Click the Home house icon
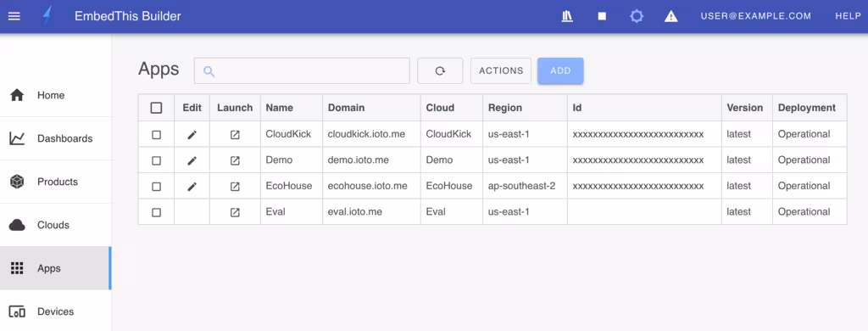This screenshot has height=331, width=868. point(17,95)
